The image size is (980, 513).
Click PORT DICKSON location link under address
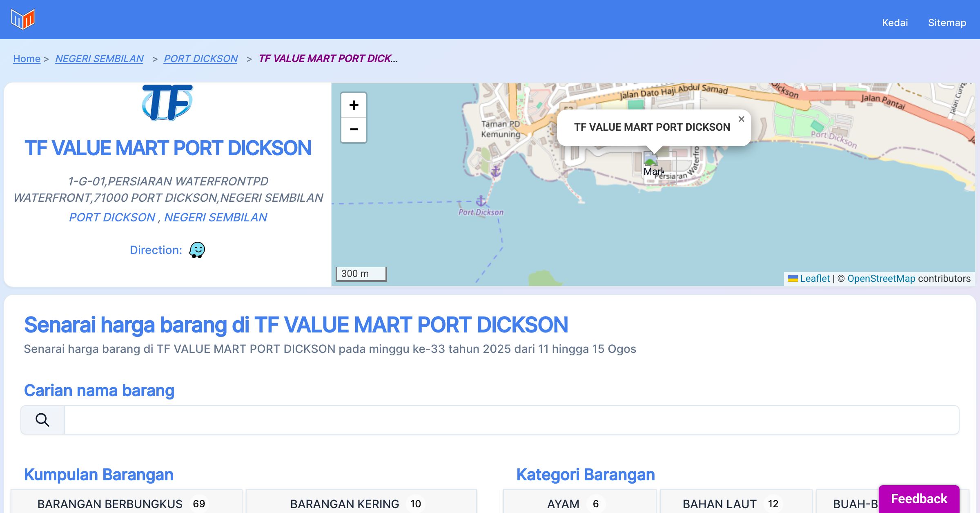[x=112, y=217]
